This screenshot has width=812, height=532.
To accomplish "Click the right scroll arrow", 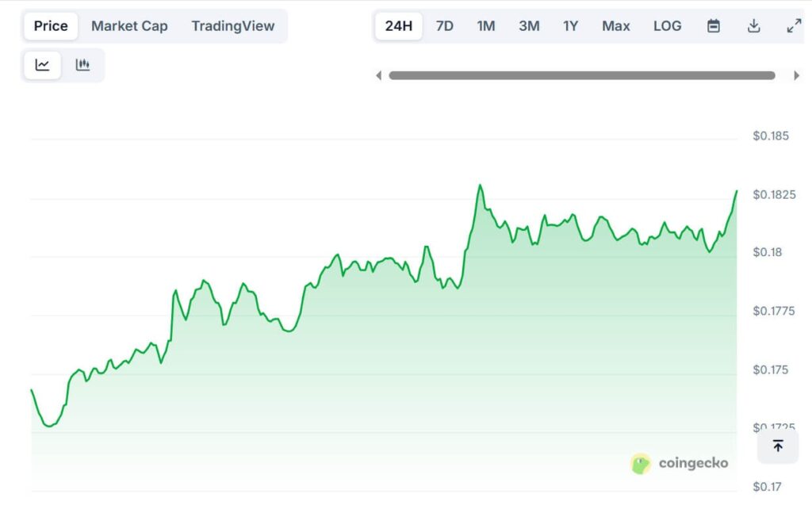I will pos(796,76).
